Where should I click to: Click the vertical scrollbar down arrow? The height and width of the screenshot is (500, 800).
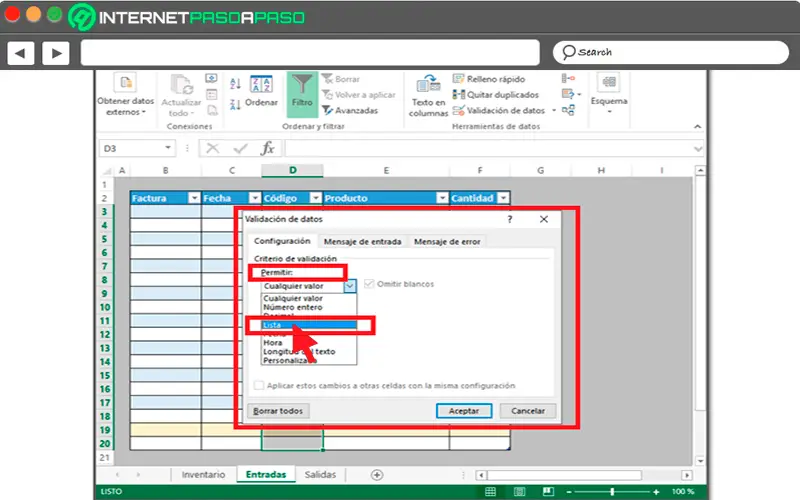[x=700, y=461]
